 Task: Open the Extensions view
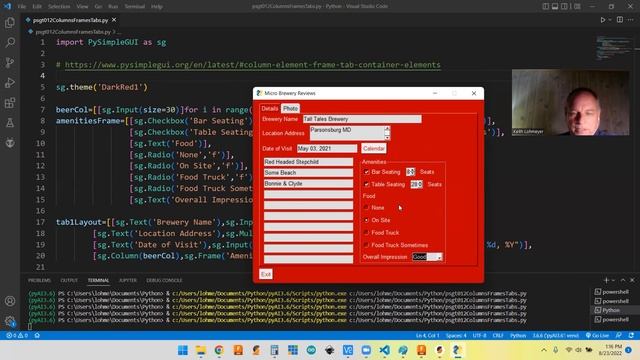10,102
